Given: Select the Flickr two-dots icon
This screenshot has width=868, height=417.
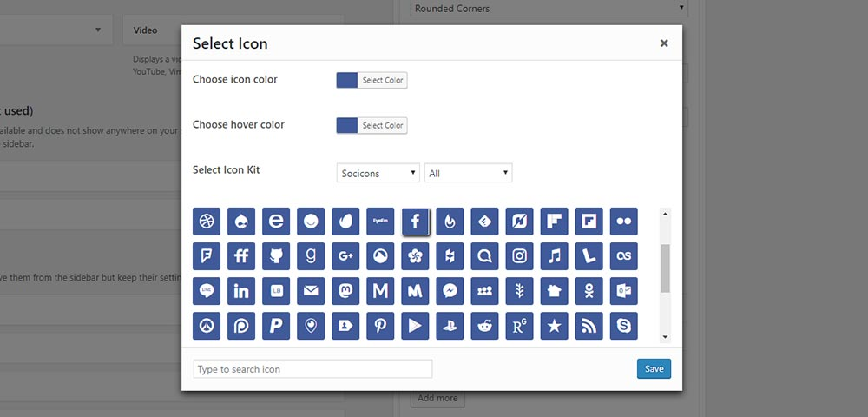Looking at the screenshot, I should (624, 222).
